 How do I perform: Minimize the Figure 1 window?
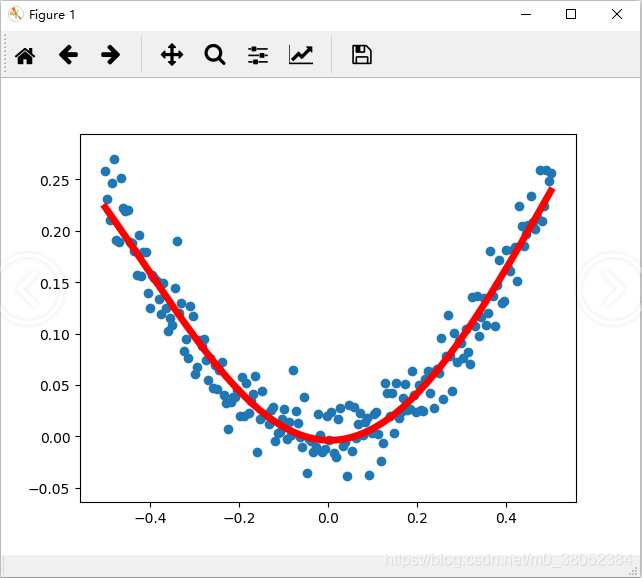(526, 14)
